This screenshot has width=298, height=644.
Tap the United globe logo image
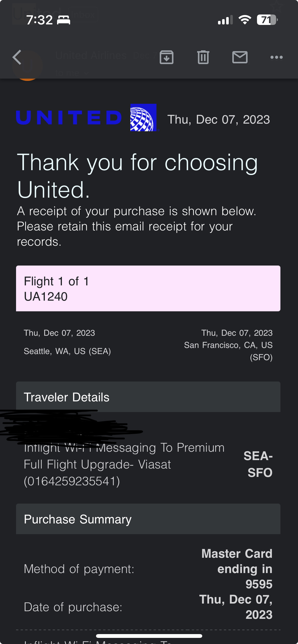point(143,118)
